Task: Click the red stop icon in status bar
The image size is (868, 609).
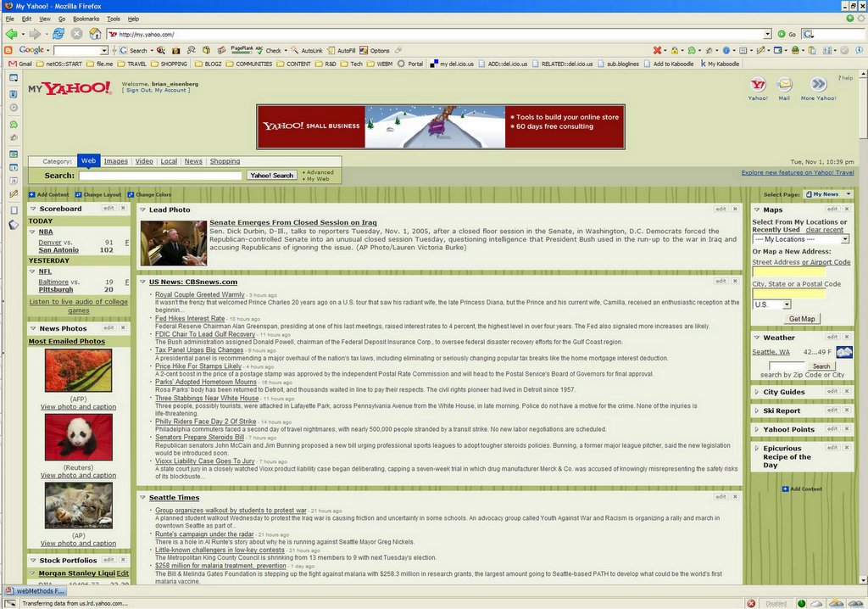Action: point(751,603)
